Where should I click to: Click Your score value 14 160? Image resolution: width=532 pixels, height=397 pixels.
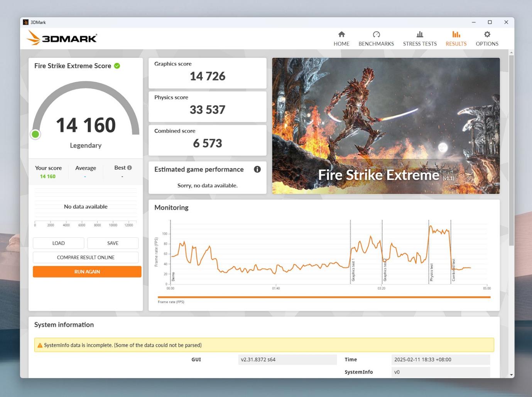[x=48, y=177]
